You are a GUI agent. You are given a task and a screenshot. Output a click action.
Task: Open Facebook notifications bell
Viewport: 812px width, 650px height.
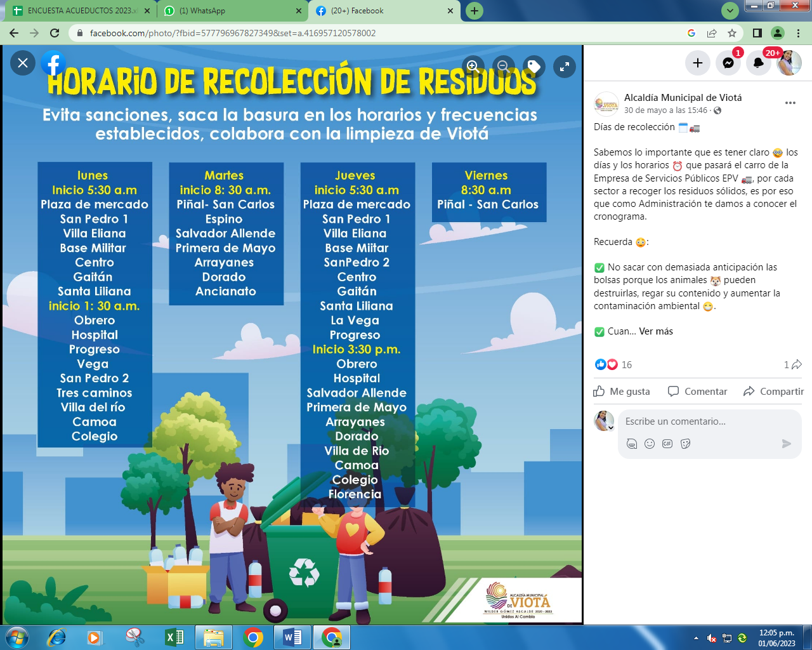coord(759,63)
